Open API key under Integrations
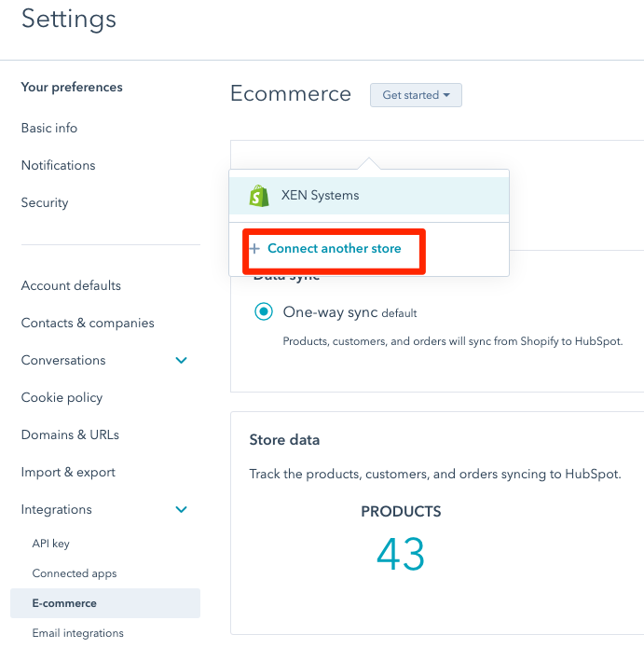The width and height of the screenshot is (644, 648). coord(51,544)
